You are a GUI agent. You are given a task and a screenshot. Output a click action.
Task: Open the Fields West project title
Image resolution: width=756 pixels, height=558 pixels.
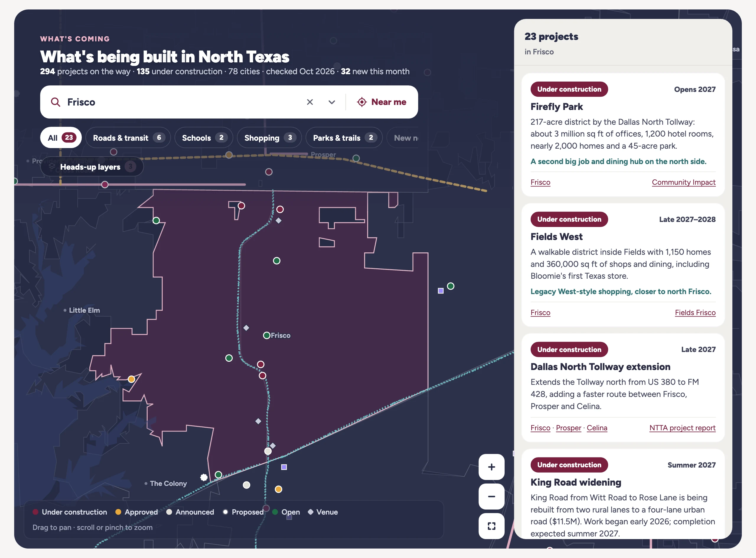pyautogui.click(x=557, y=237)
